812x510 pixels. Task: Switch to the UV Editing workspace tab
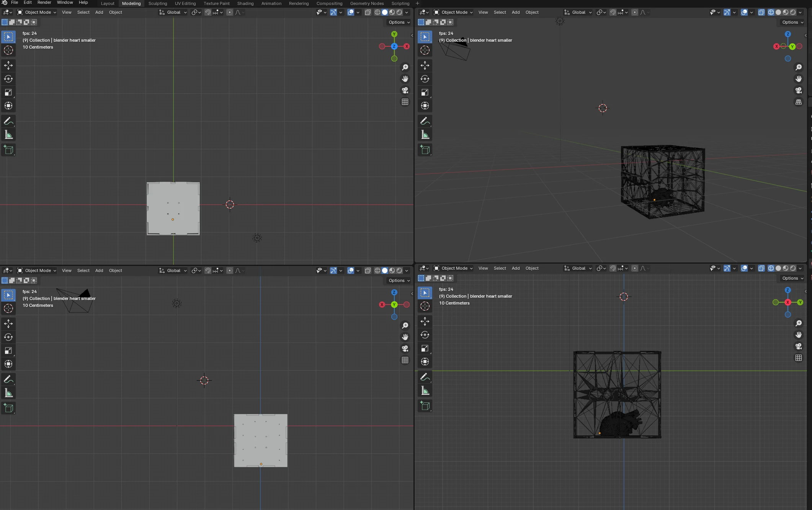(x=185, y=3)
